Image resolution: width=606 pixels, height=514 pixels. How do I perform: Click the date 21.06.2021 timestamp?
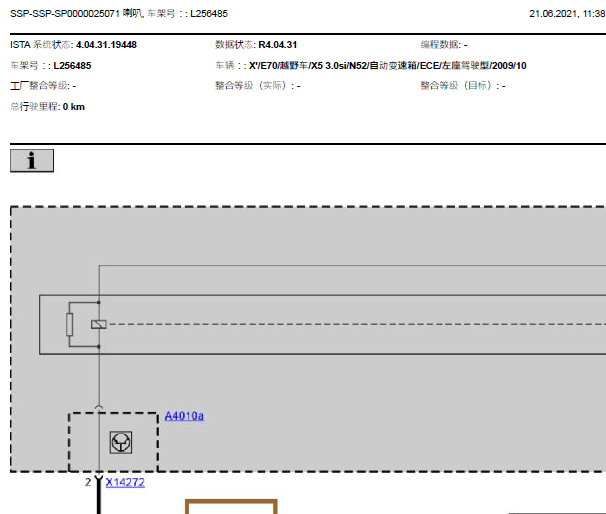(567, 14)
